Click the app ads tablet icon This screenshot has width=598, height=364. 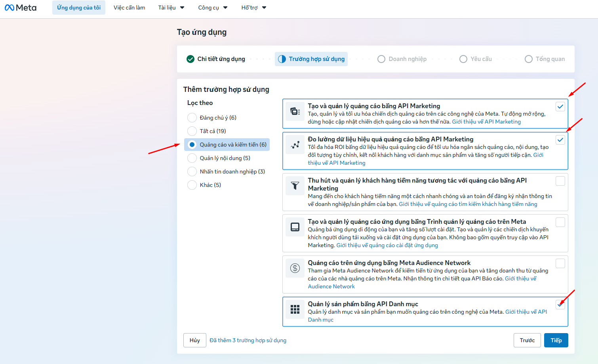[x=295, y=227]
